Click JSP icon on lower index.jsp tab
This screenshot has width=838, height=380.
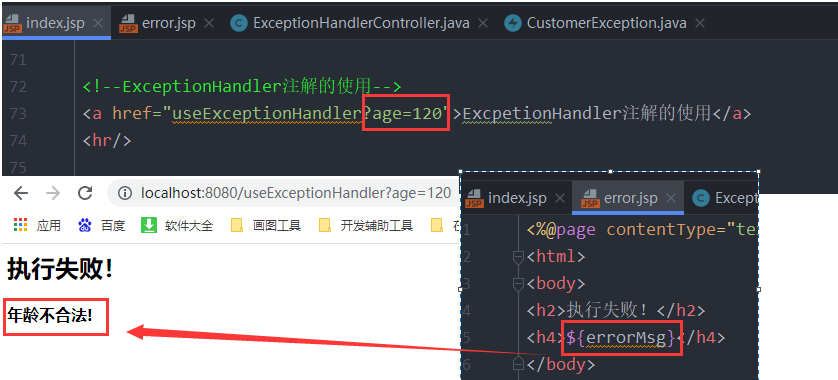click(x=474, y=199)
